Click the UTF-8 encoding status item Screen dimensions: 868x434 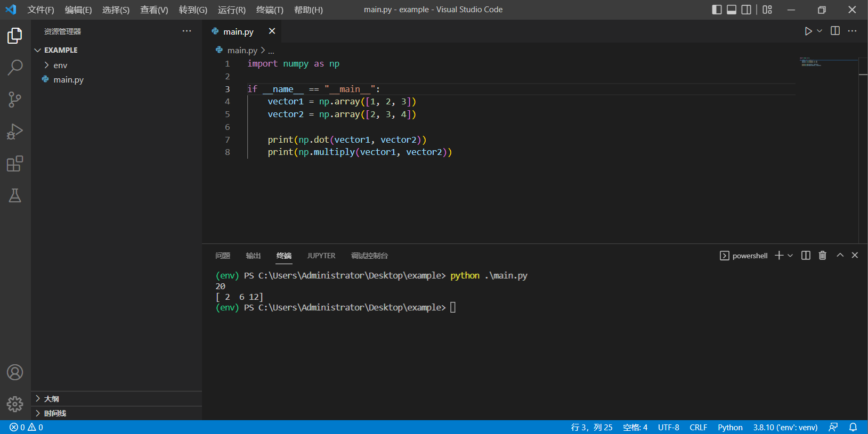coord(668,427)
